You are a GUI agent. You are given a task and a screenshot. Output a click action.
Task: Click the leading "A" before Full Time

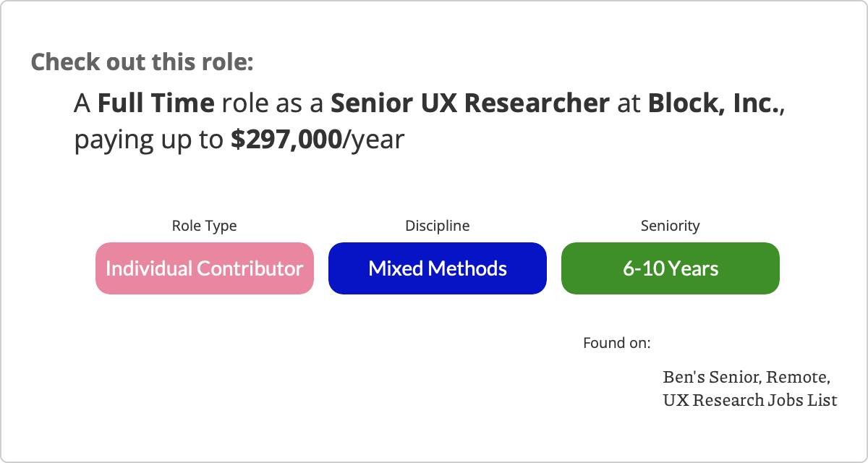click(82, 104)
